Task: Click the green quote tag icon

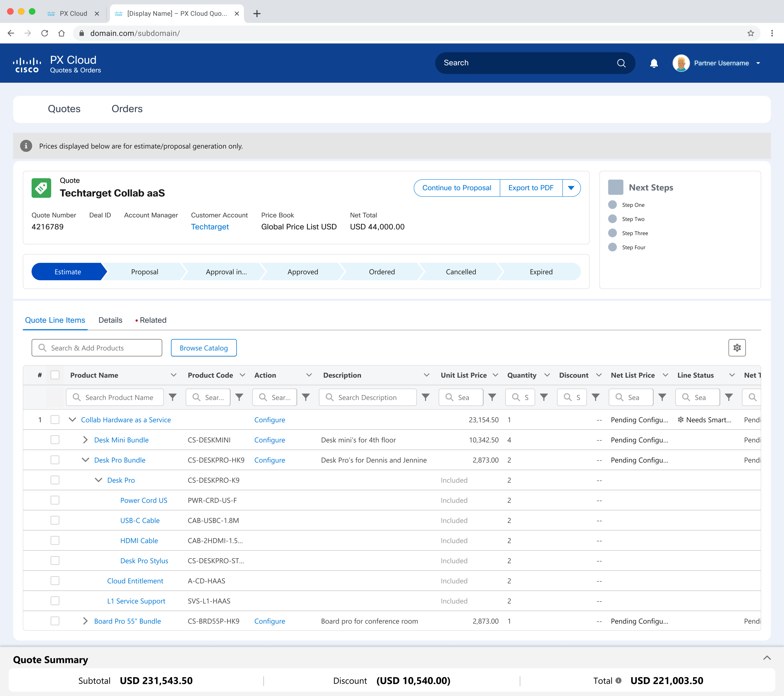Action: [x=41, y=188]
